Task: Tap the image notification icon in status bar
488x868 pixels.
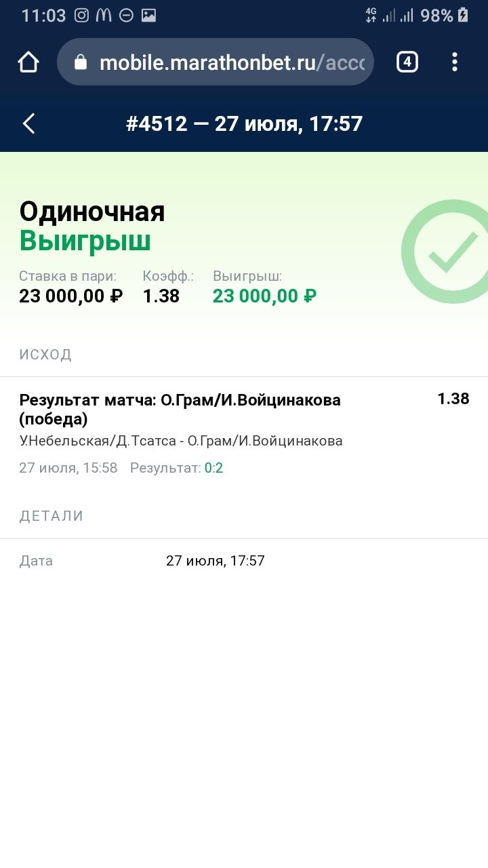Action: 148,16
